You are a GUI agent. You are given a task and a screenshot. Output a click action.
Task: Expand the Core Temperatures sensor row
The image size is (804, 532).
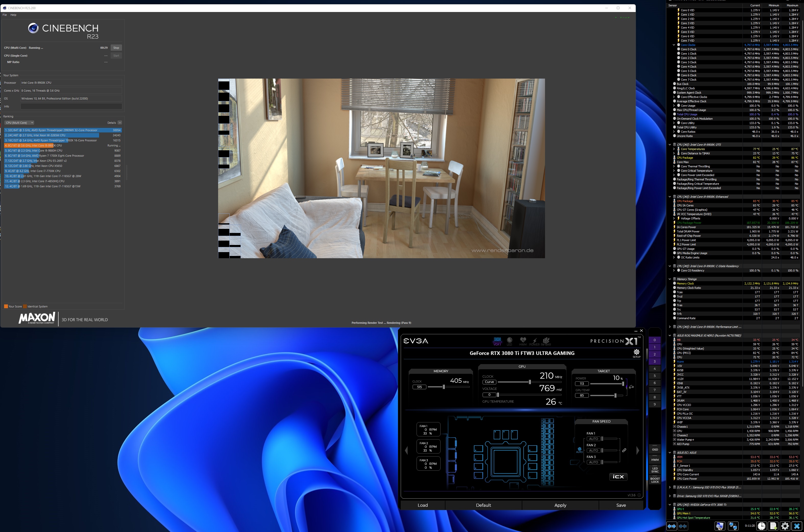click(x=674, y=149)
